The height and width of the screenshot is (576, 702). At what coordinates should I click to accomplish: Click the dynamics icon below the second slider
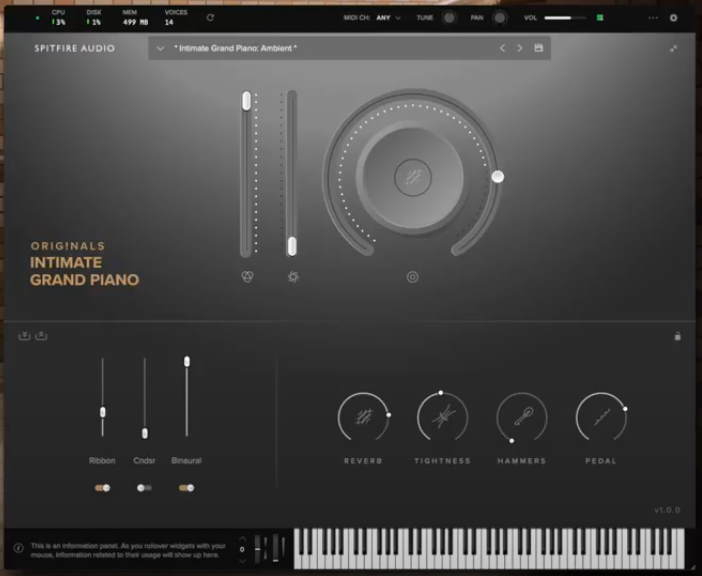[293, 277]
